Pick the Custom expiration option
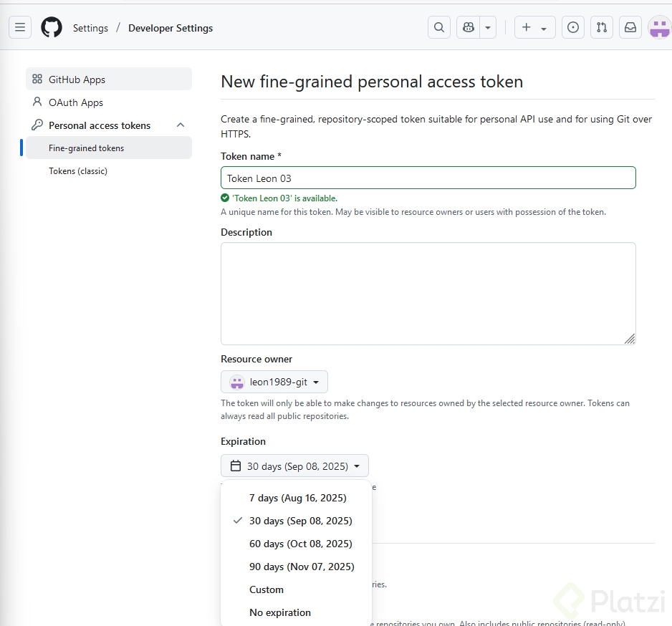 point(267,589)
